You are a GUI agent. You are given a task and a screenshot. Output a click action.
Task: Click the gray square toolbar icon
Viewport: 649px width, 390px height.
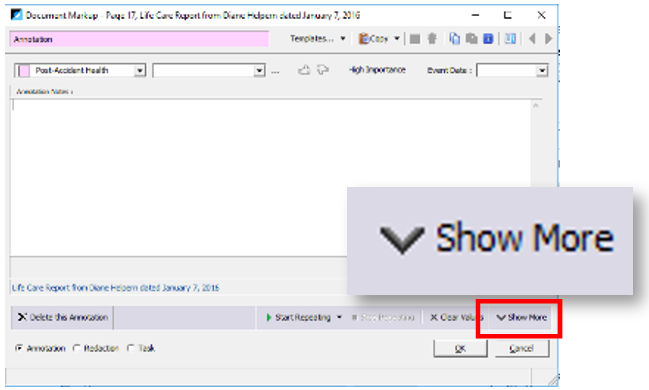coord(415,39)
